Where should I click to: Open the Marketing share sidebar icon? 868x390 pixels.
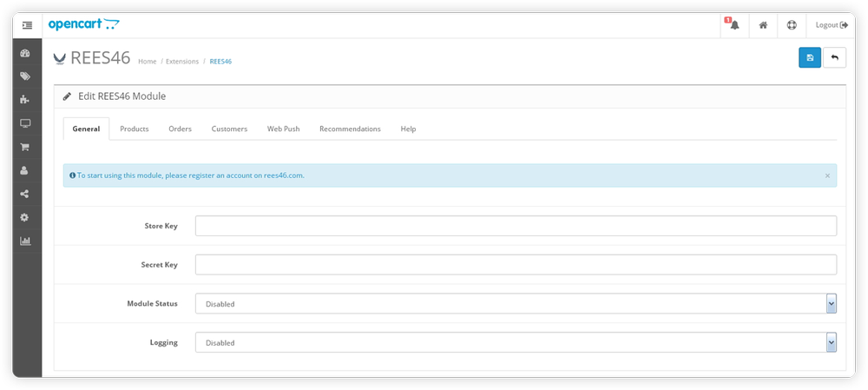[25, 194]
